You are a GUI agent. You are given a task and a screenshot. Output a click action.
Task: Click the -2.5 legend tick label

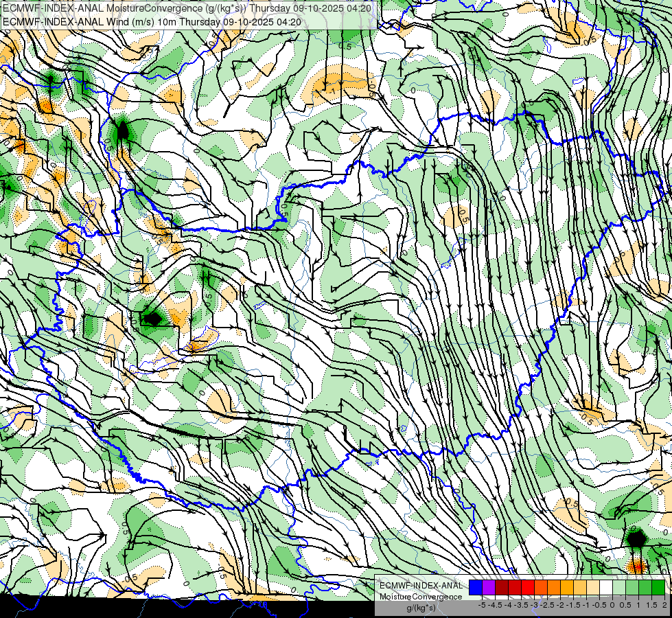pyautogui.click(x=548, y=605)
